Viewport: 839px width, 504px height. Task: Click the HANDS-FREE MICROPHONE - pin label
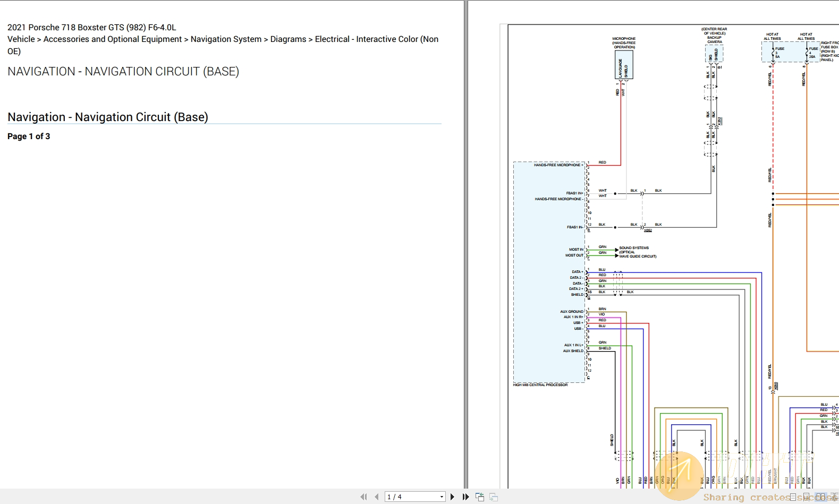tap(559, 199)
